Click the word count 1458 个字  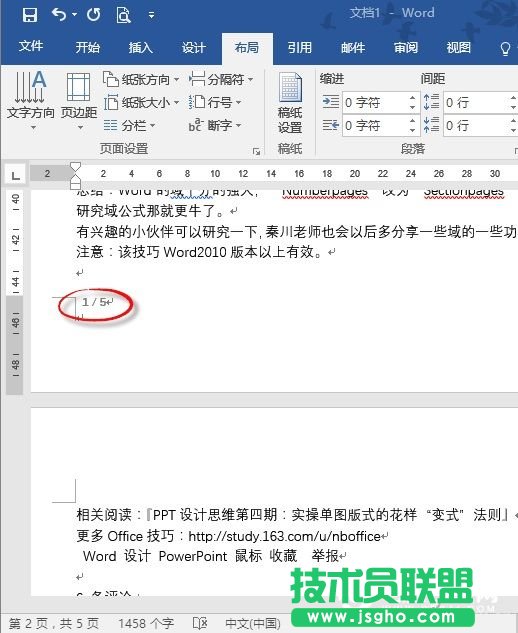tap(146, 623)
